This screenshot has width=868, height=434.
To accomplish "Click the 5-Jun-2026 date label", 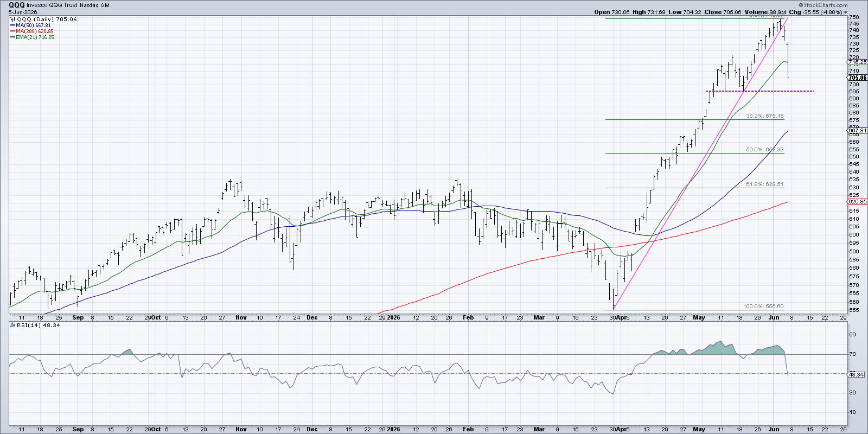I will pyautogui.click(x=22, y=12).
